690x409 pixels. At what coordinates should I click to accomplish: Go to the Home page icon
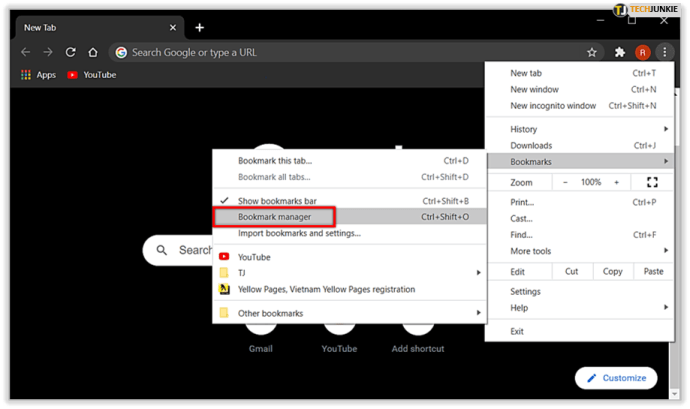coord(93,52)
